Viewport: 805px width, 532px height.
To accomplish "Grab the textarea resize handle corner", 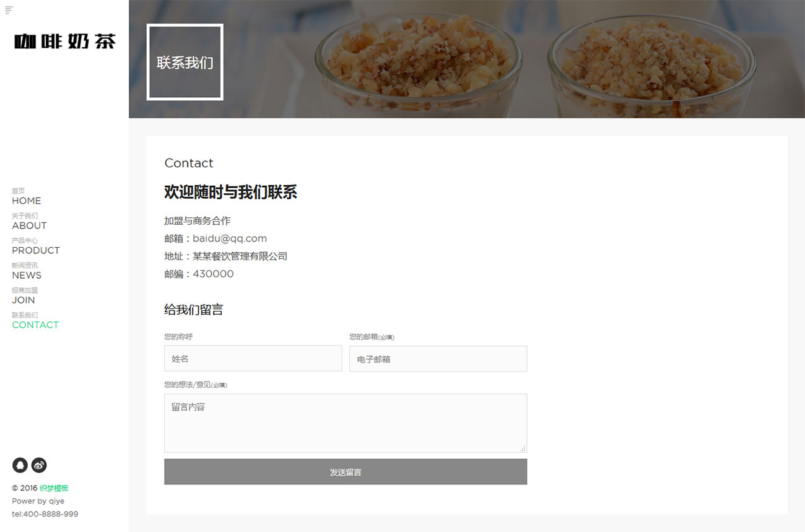I will coord(523,449).
